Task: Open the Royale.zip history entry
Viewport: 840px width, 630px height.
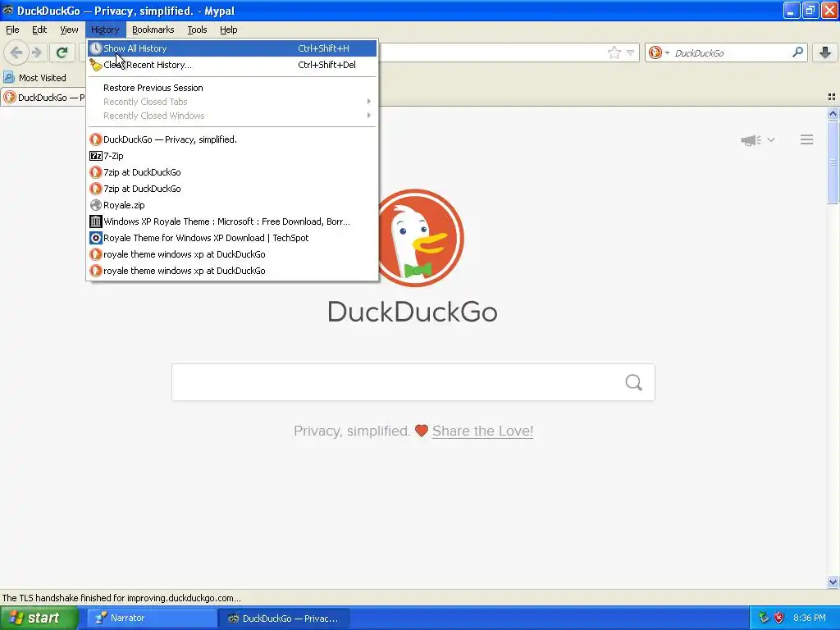Action: (x=232, y=205)
